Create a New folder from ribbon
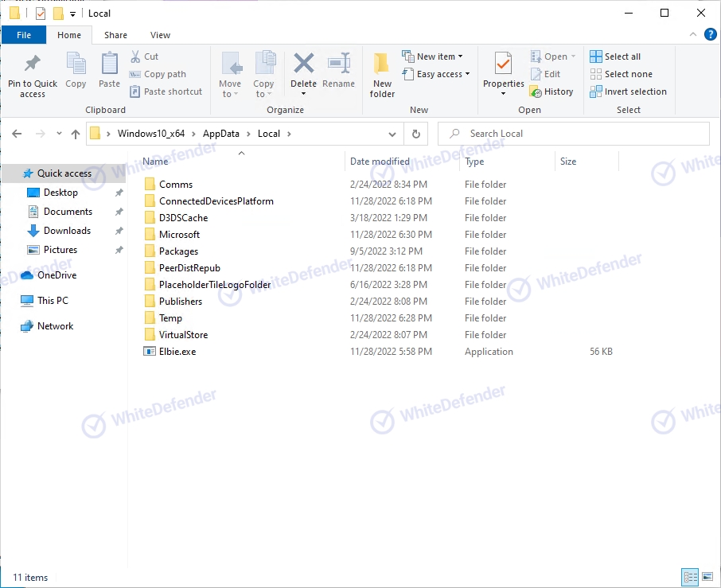Image resolution: width=721 pixels, height=588 pixels. coord(382,75)
